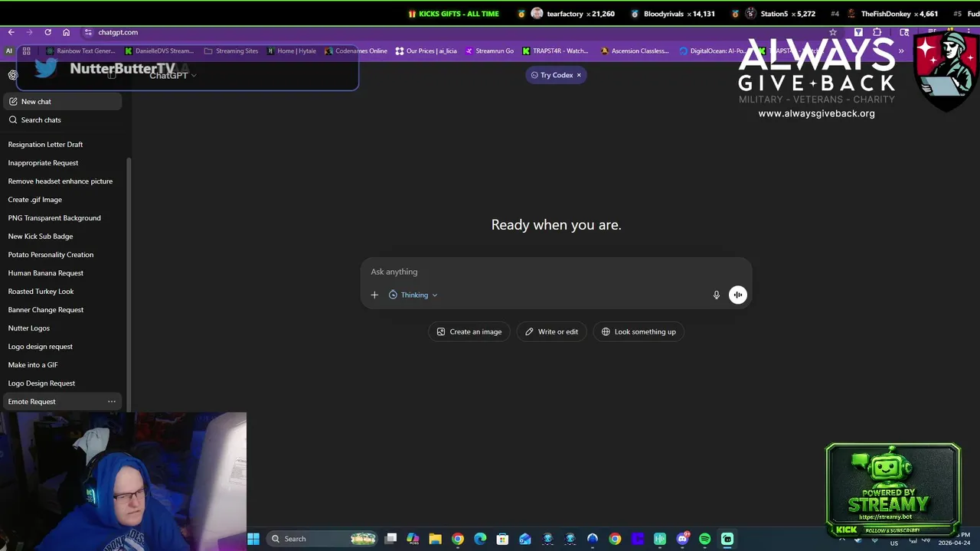
Task: Dismiss the Try Codex banner
Action: (579, 75)
